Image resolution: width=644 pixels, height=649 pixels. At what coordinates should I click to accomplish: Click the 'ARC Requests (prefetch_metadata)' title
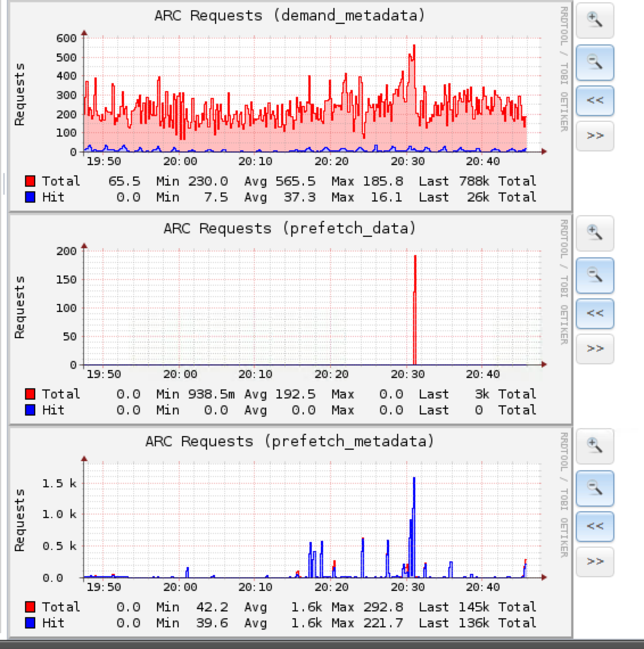(290, 441)
